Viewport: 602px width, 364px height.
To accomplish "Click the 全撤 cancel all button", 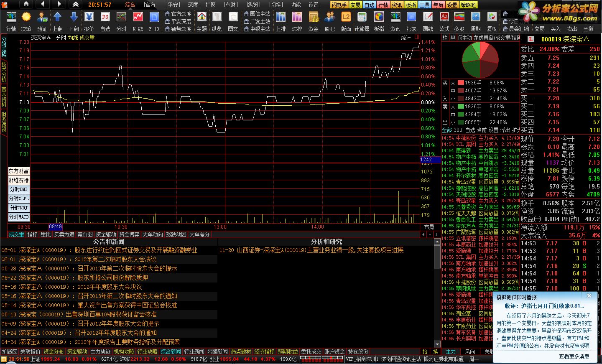I will (588, 29).
